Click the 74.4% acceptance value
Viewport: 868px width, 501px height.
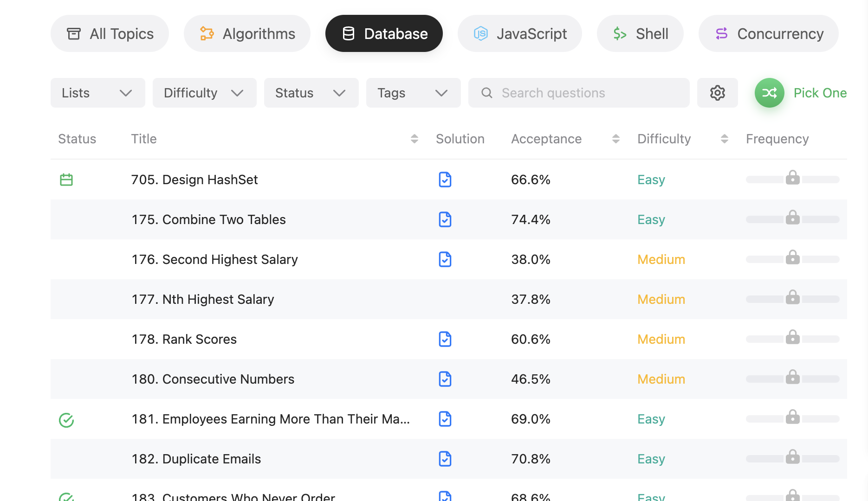point(531,219)
